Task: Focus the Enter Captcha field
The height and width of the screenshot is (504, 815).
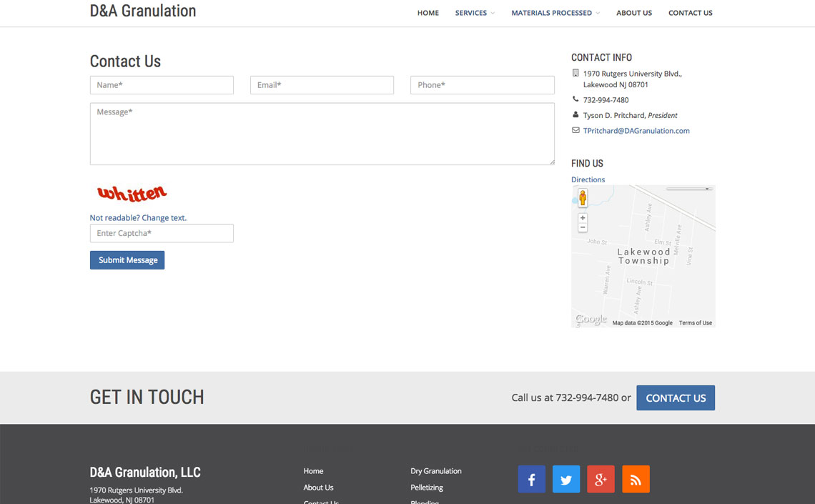Action: (x=162, y=233)
